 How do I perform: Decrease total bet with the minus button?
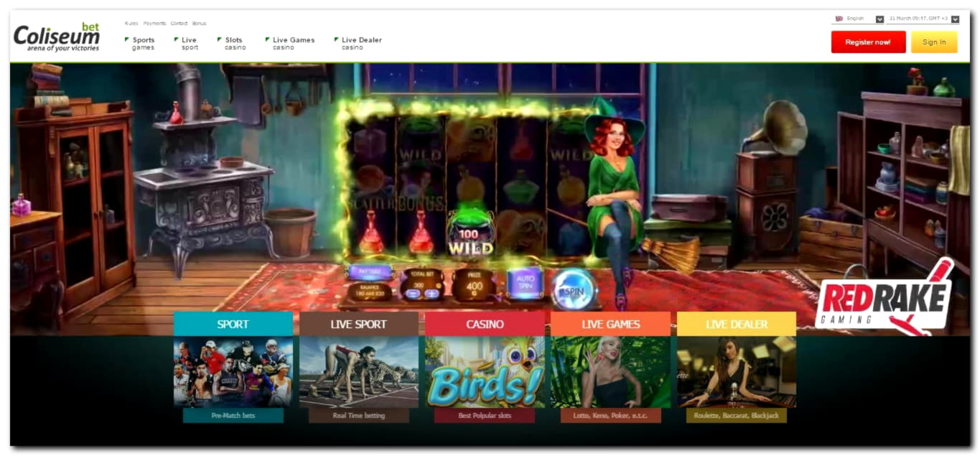(x=414, y=293)
